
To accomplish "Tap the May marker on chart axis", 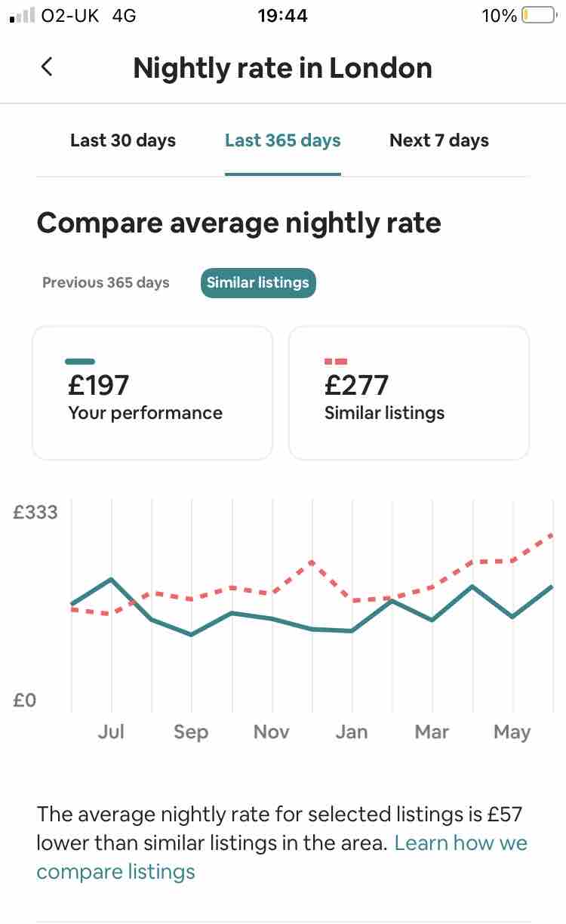I will click(x=512, y=731).
